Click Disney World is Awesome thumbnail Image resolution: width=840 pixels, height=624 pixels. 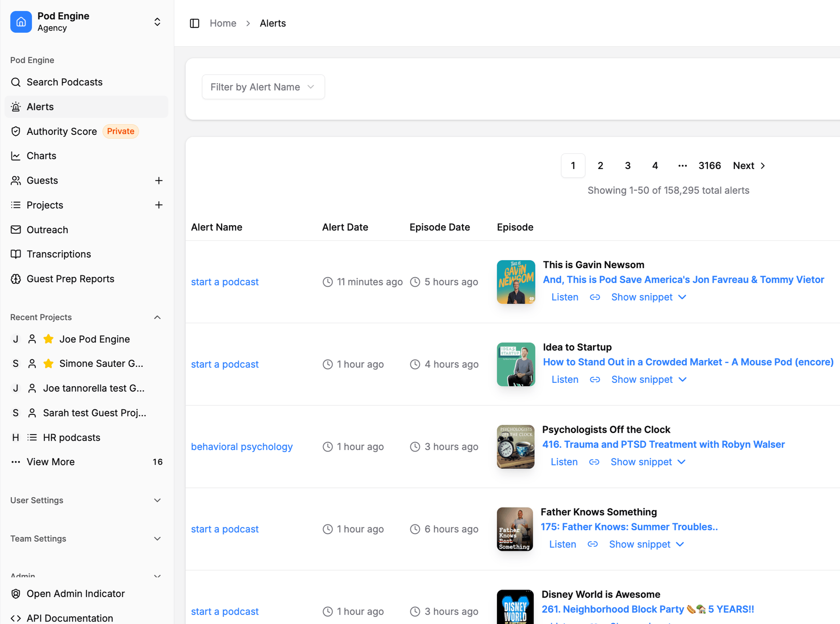[515, 607]
